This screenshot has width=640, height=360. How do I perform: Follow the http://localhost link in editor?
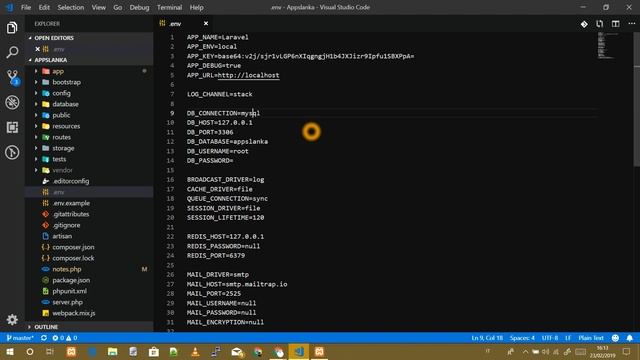249,75
